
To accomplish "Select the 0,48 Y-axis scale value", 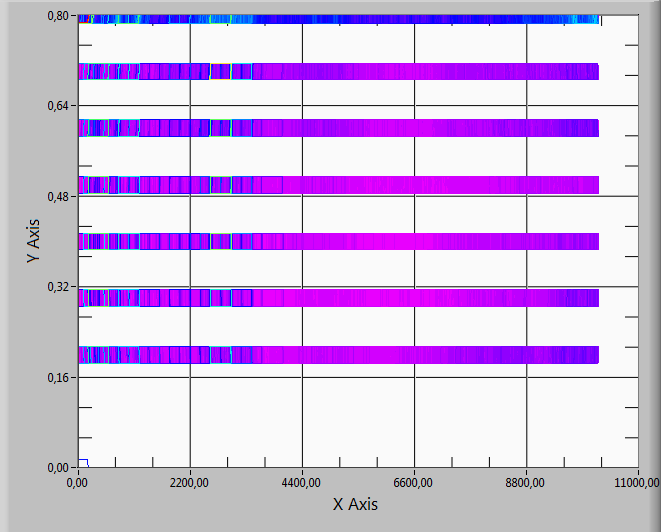I will pos(58,196).
